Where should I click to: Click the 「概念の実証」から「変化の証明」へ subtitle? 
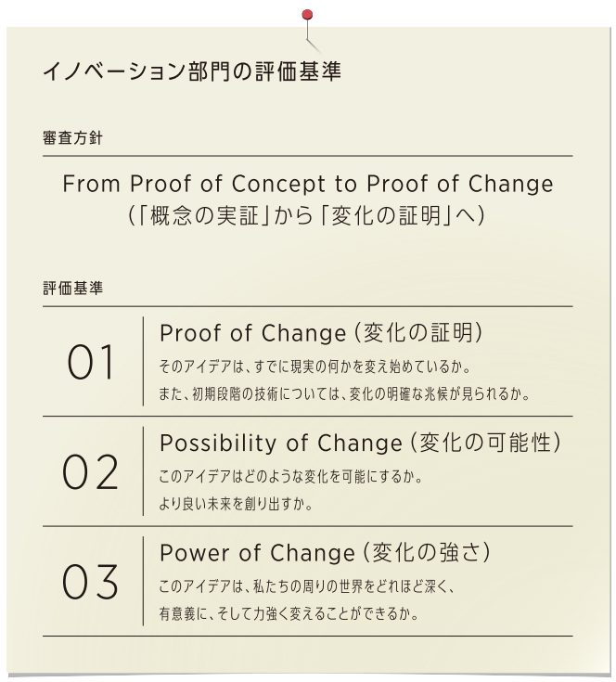[x=307, y=215]
